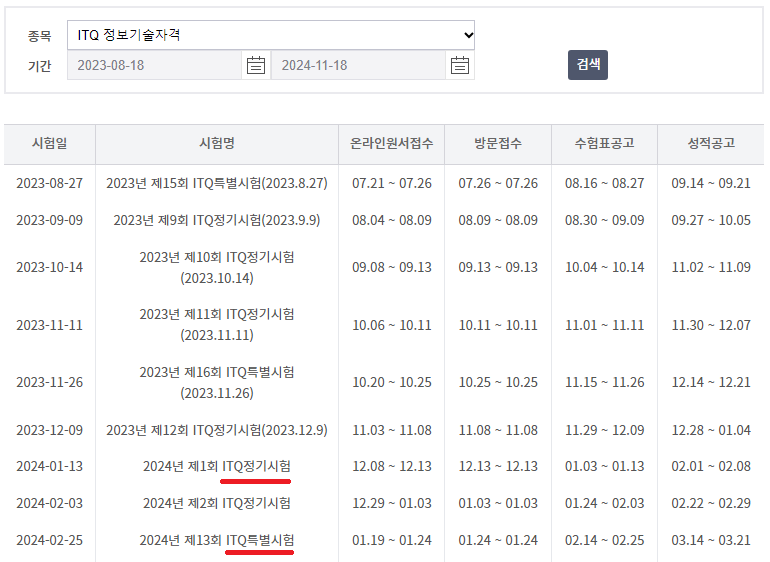770x562 pixels.
Task: Select exam date cell 2023-08-27
Action: coord(50,183)
